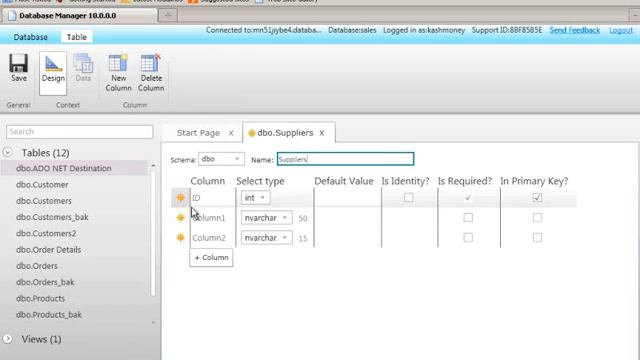Close the dbo.Suppliers tab
The image size is (640, 360).
(322, 133)
